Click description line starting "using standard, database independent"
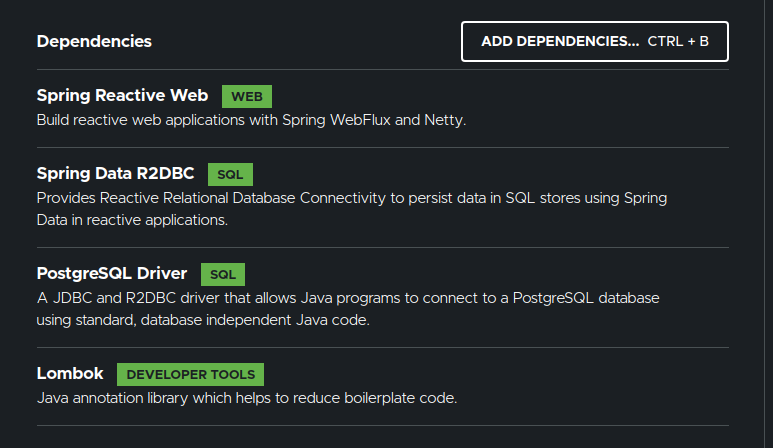Screen dimensions: 773x448 point(203,320)
